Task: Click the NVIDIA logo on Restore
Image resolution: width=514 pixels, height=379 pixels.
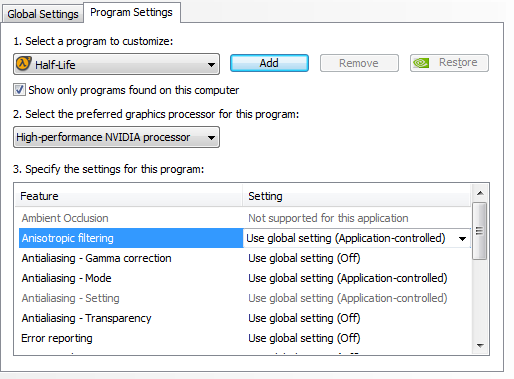Action: tap(421, 63)
